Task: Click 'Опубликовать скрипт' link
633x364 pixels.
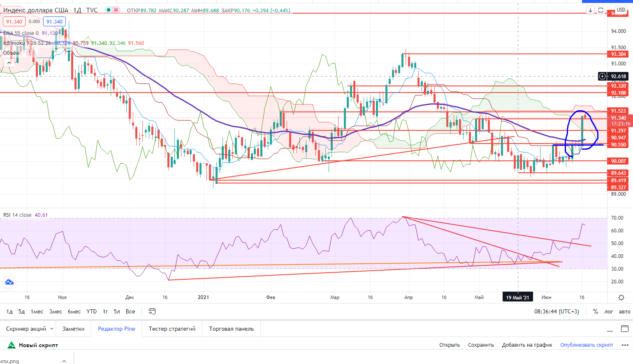Action: coord(587,345)
